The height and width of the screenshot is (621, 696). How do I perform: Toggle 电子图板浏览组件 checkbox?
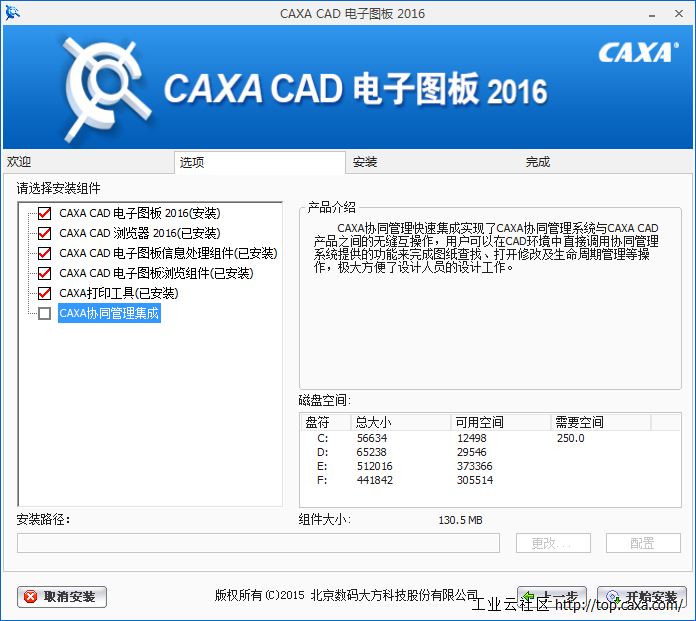coord(44,273)
